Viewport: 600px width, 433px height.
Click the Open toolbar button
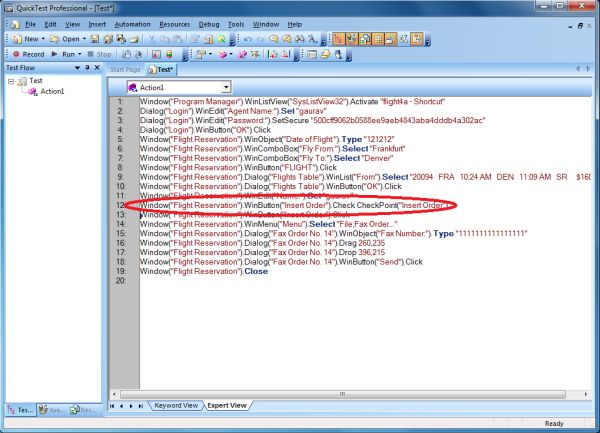coord(65,39)
